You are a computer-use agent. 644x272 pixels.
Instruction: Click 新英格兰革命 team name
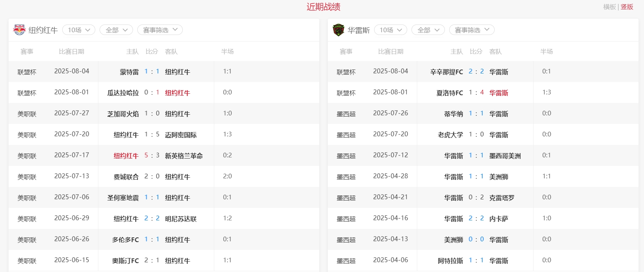pos(184,156)
